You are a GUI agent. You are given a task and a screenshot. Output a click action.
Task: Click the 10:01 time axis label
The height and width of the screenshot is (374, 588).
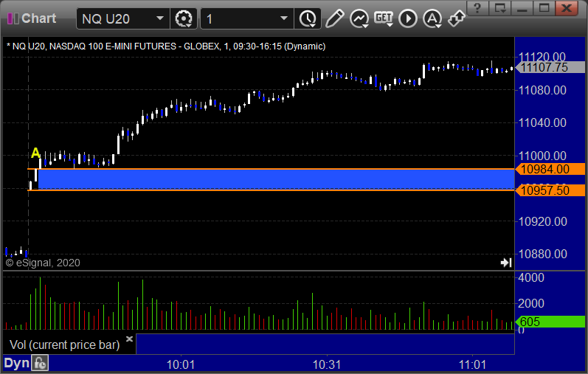(181, 364)
